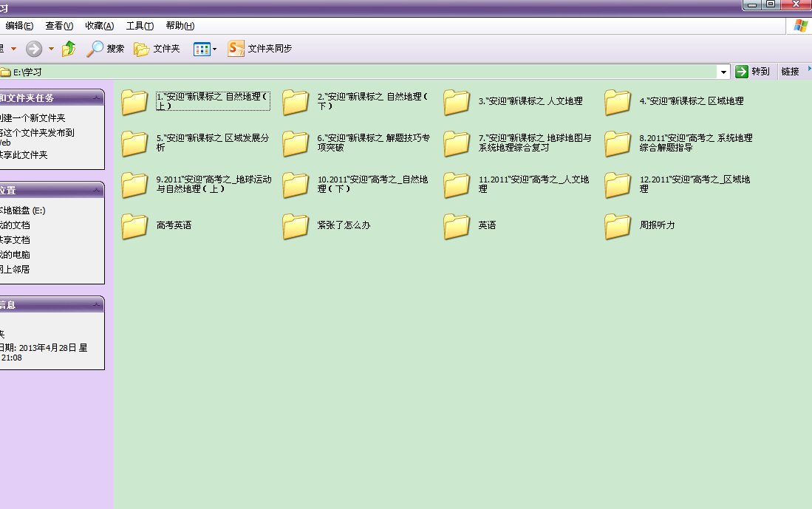Open the 工具(T) menu
This screenshot has width=812, height=509.
click(x=140, y=26)
